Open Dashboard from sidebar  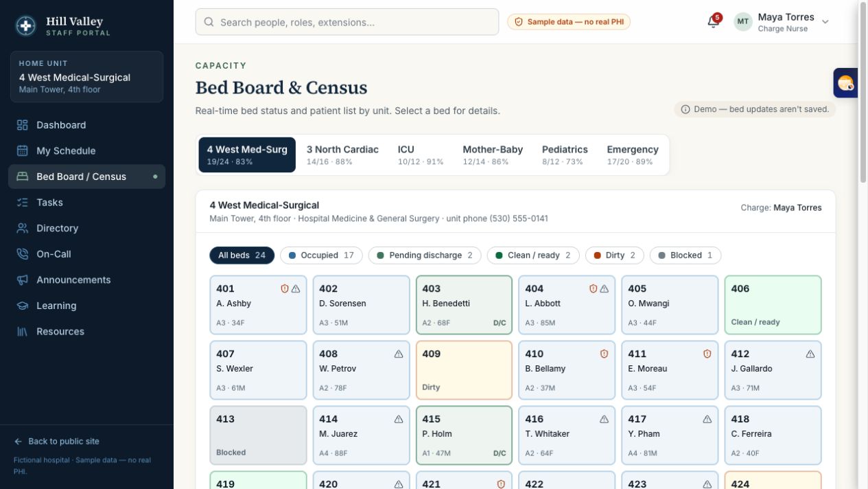tap(86, 125)
